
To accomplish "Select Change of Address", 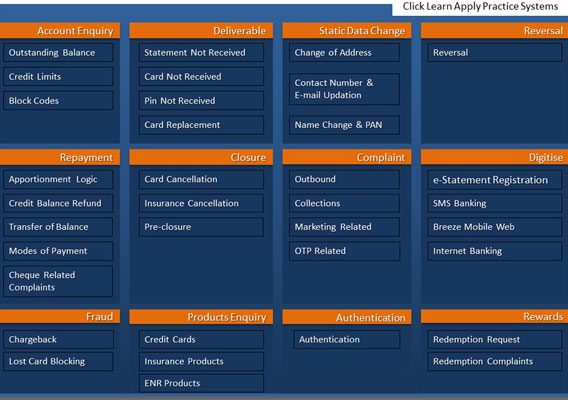I will (x=344, y=53).
